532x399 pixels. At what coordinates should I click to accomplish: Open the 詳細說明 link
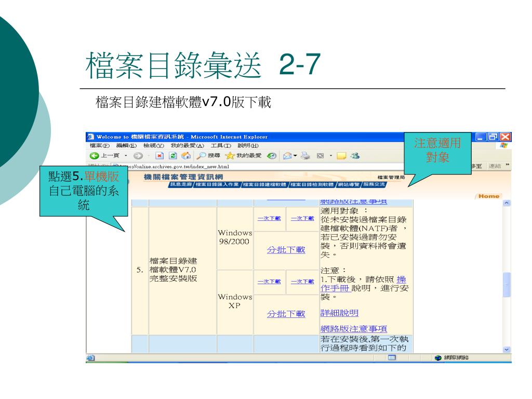(339, 313)
